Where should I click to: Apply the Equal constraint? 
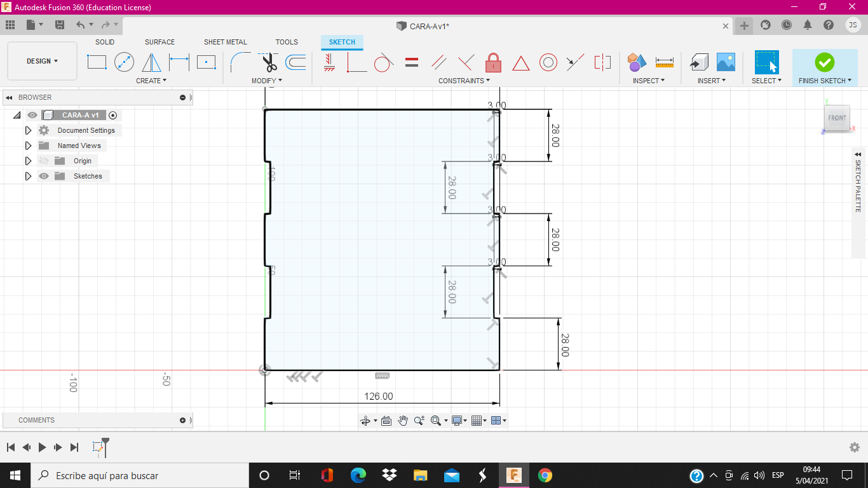(x=412, y=62)
